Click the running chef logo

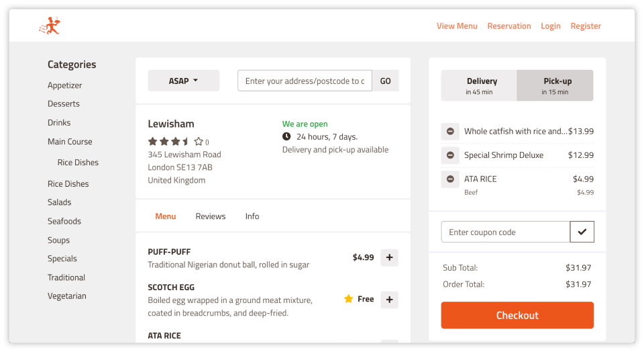pyautogui.click(x=50, y=26)
